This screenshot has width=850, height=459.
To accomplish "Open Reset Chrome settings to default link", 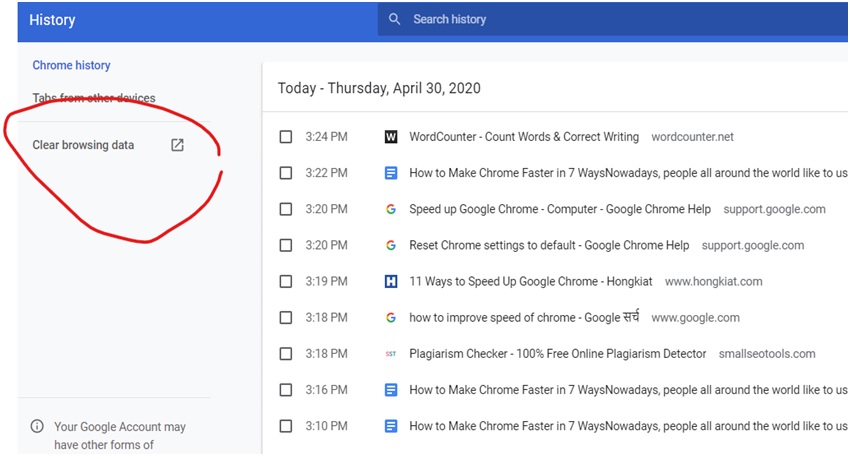I will pyautogui.click(x=549, y=245).
